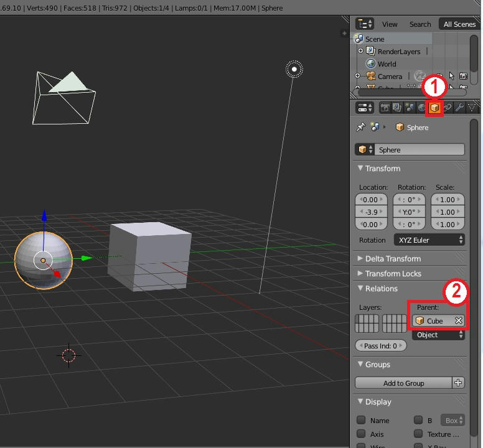The image size is (483, 448).
Task: Click the Camera object icon in Outliner
Action: (x=371, y=76)
